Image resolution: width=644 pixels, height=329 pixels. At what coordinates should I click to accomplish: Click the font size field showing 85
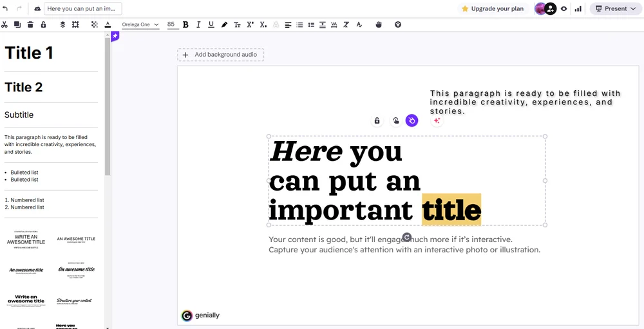pos(171,24)
